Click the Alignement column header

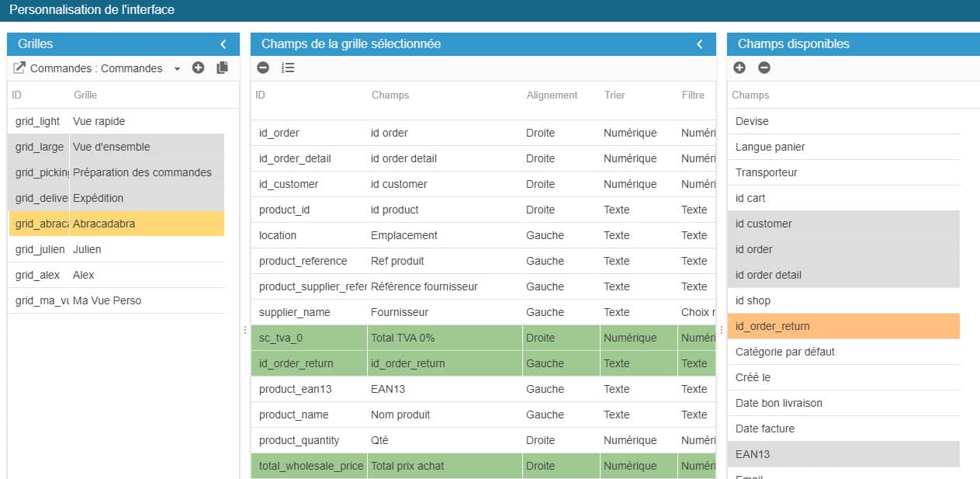coord(552,95)
